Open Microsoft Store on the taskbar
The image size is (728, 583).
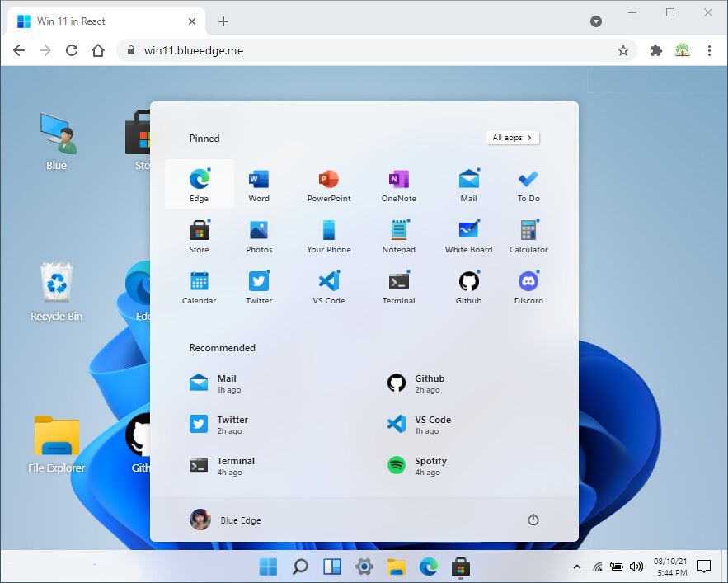click(x=461, y=567)
